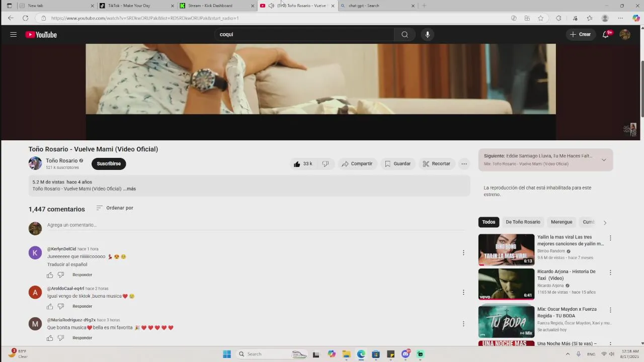
Task: Switch to the New tab browser tab
Action: click(56, 6)
